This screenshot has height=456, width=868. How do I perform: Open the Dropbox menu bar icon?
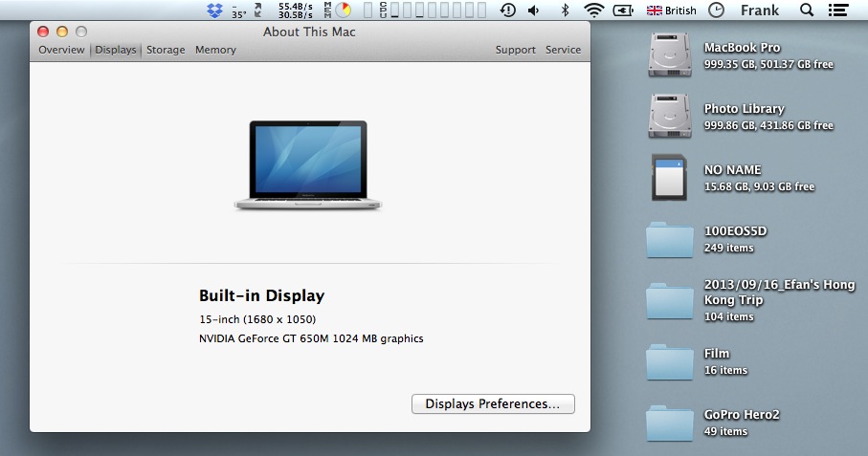214,10
